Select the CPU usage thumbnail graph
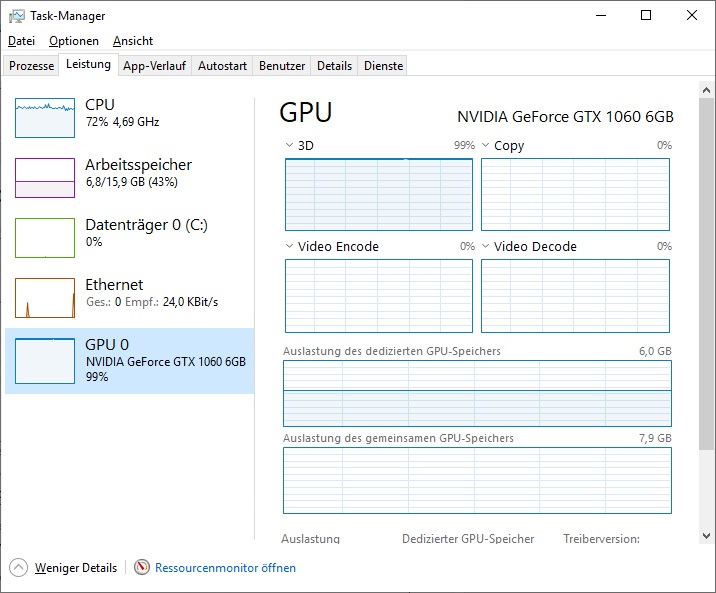This screenshot has width=716, height=593. pyautogui.click(x=45, y=118)
